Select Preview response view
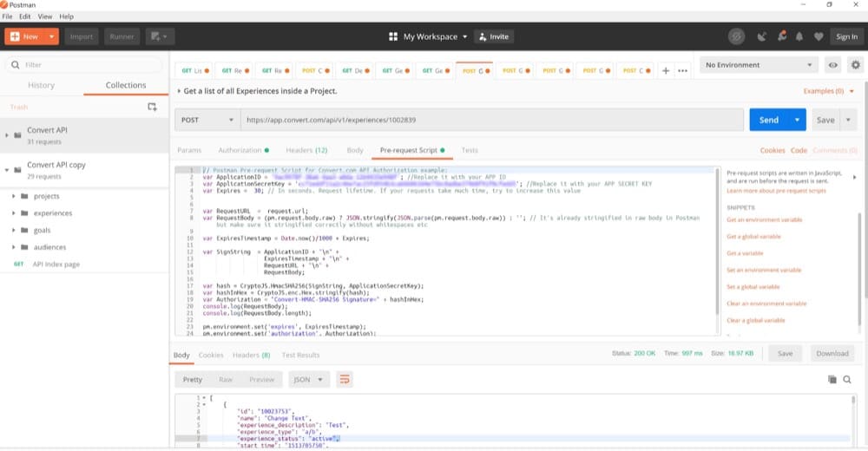The image size is (868, 451). coord(261,380)
